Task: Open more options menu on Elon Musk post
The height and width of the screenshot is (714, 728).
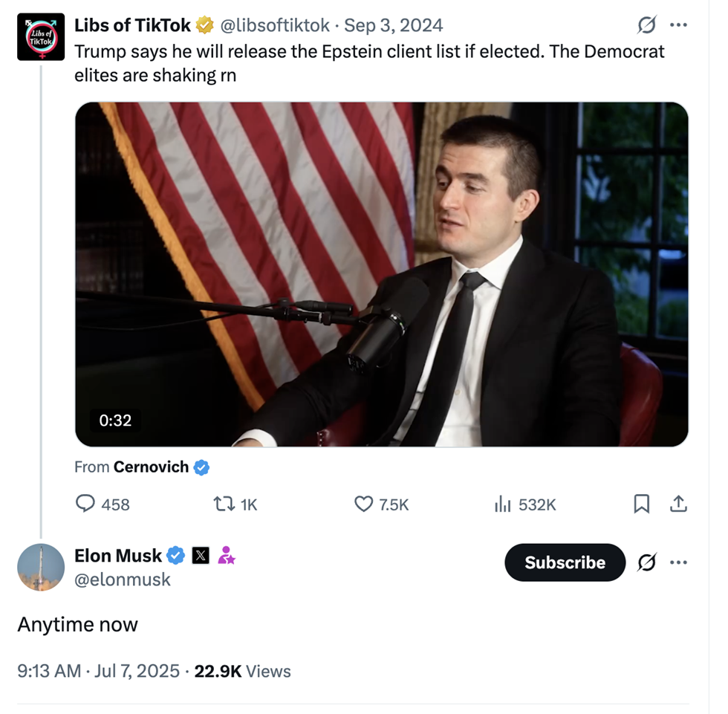Action: tap(678, 562)
